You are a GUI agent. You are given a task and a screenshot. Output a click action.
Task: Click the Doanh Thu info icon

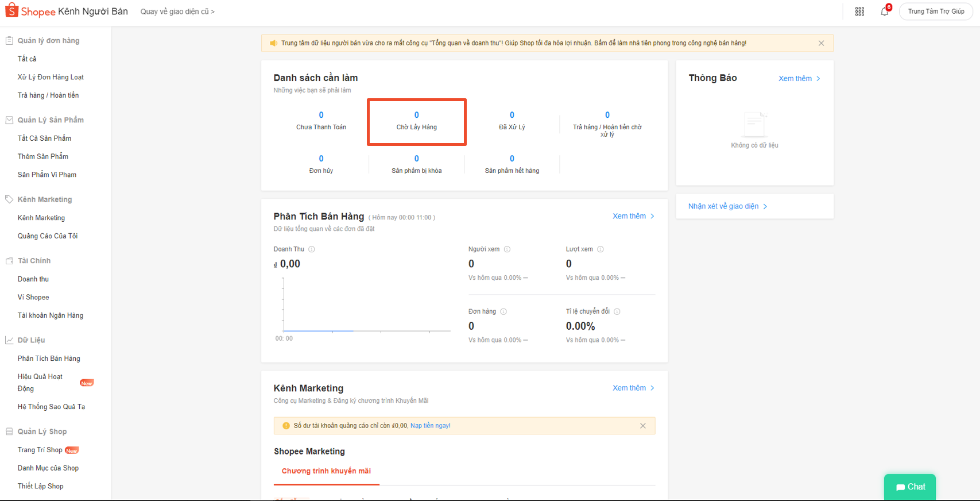click(312, 249)
